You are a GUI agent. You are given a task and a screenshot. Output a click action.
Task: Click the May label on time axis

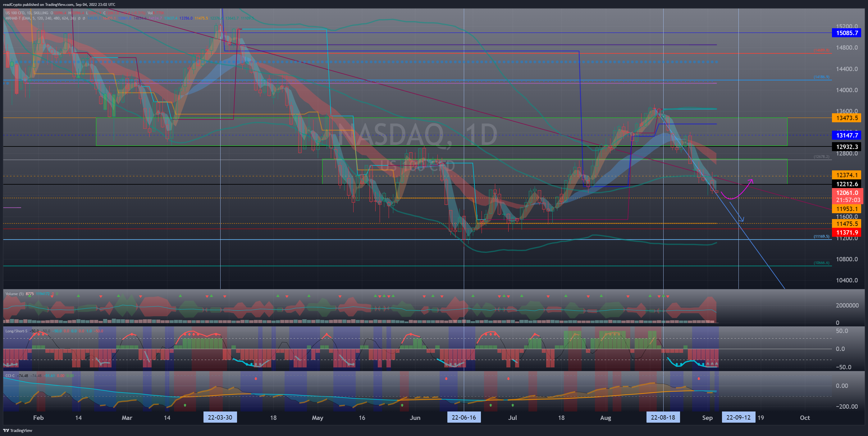click(318, 417)
